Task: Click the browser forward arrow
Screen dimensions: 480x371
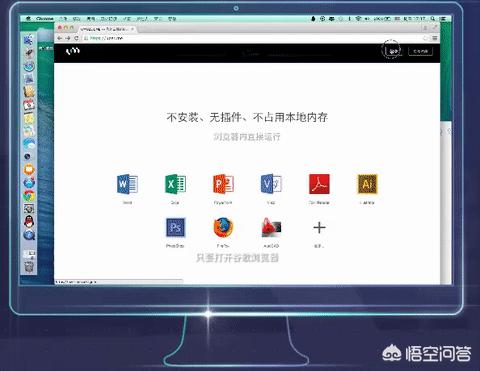Action: click(x=68, y=38)
